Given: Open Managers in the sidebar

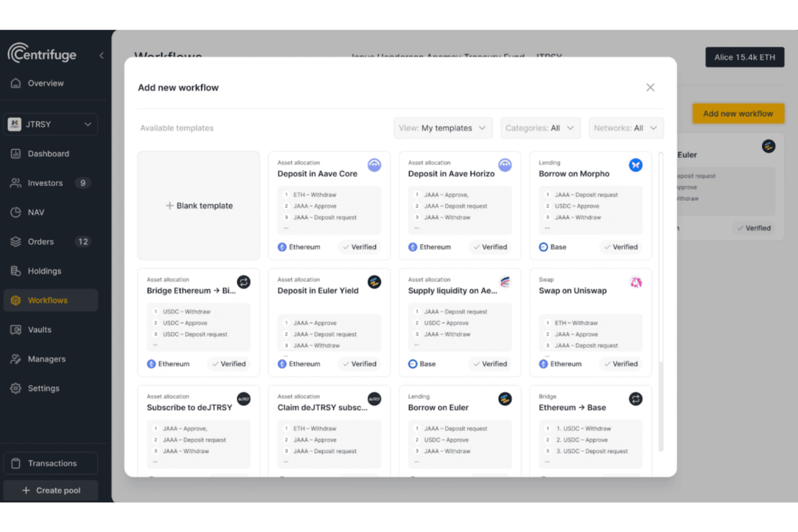Looking at the screenshot, I should click(x=51, y=359).
